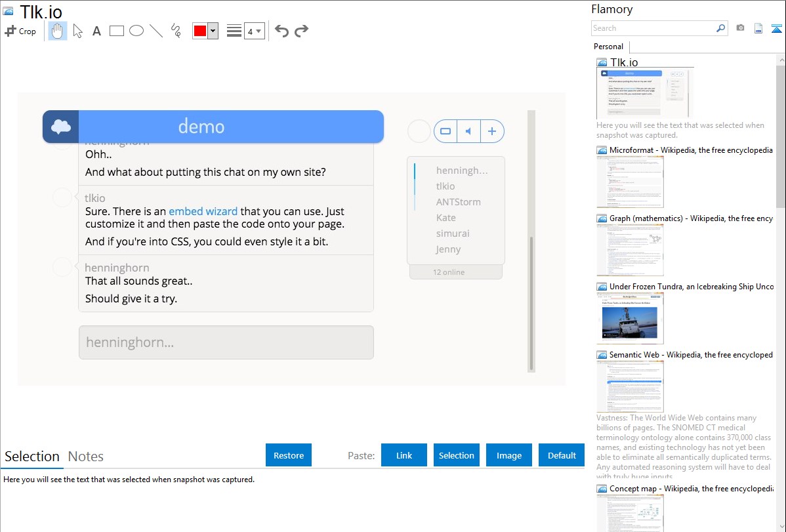Select the ellipse shape tool
The width and height of the screenshot is (786, 532).
[136, 31]
